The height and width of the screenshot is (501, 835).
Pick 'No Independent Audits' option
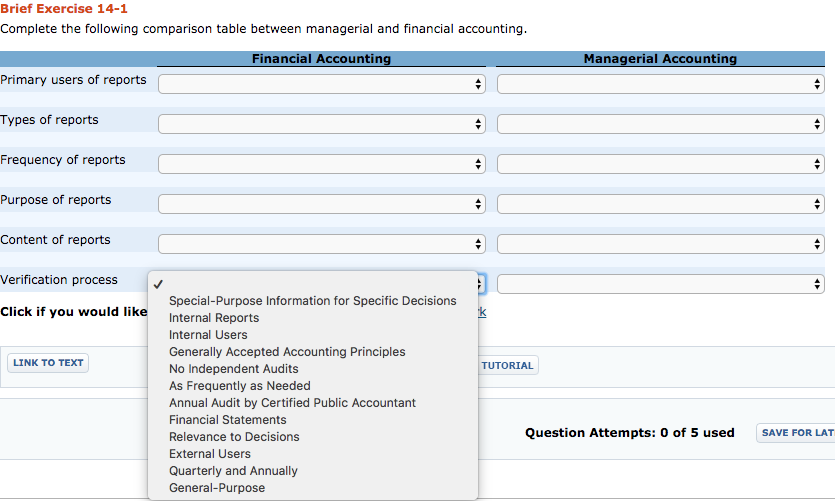point(233,369)
